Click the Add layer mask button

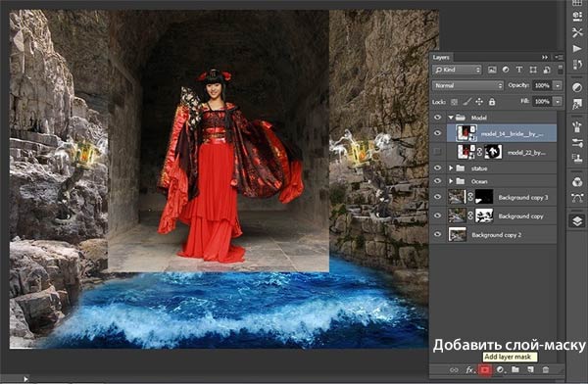pyautogui.click(x=485, y=369)
